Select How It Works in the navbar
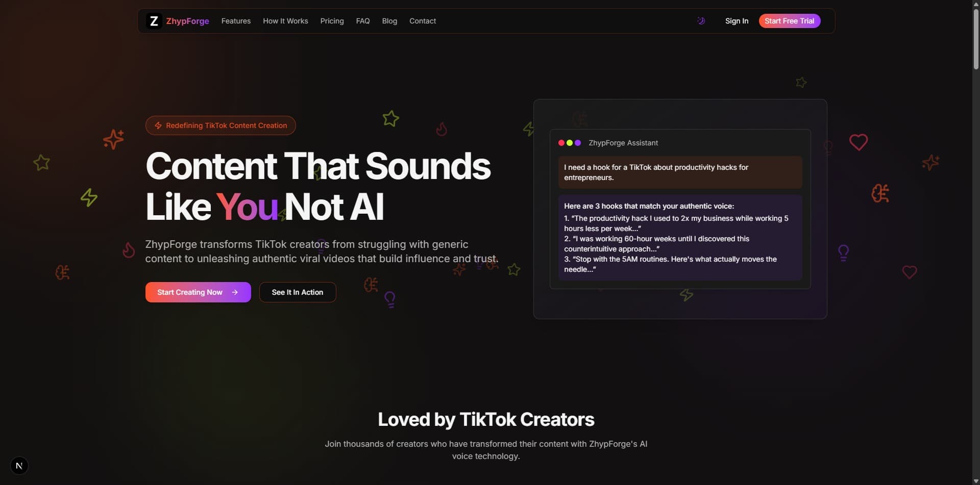Viewport: 980px width, 485px height. (x=285, y=21)
